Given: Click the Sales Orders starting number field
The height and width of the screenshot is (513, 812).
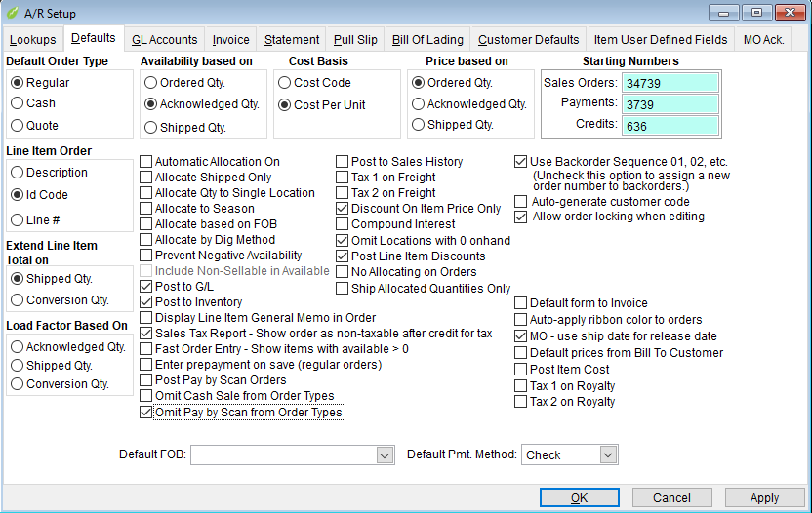Looking at the screenshot, I should 670,83.
